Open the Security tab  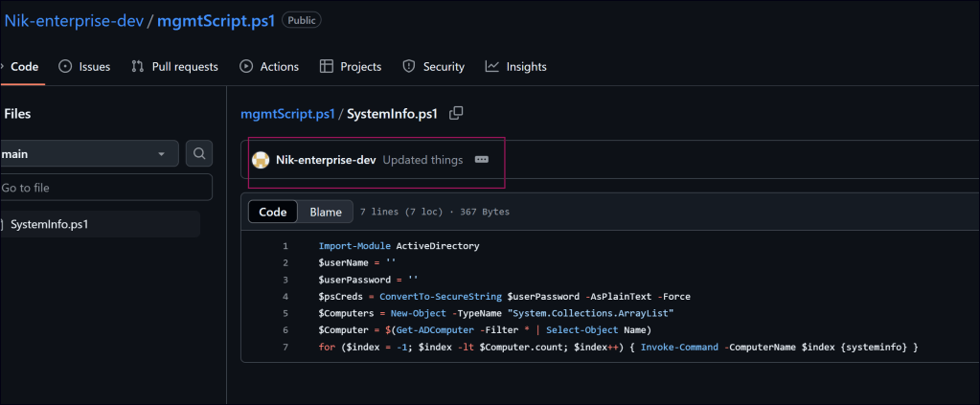coord(433,66)
